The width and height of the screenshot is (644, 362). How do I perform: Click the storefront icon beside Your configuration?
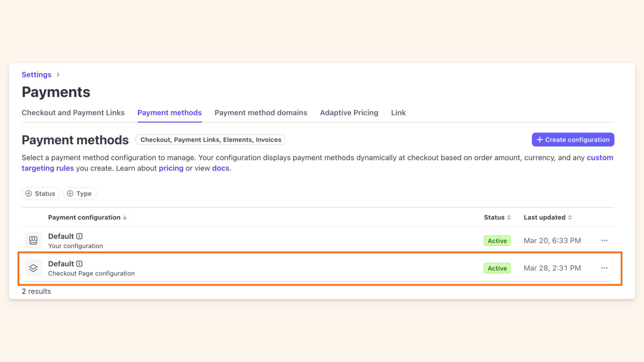[x=33, y=241]
